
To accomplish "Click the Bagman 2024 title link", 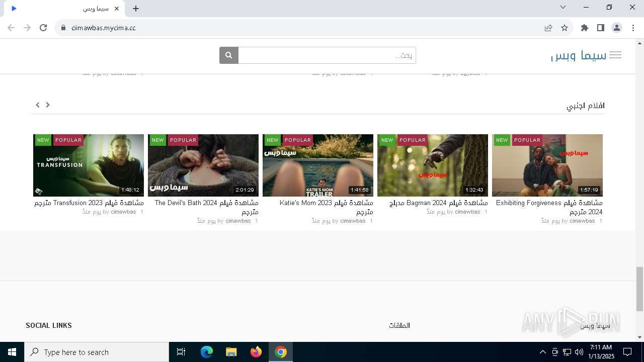I will pos(439,203).
